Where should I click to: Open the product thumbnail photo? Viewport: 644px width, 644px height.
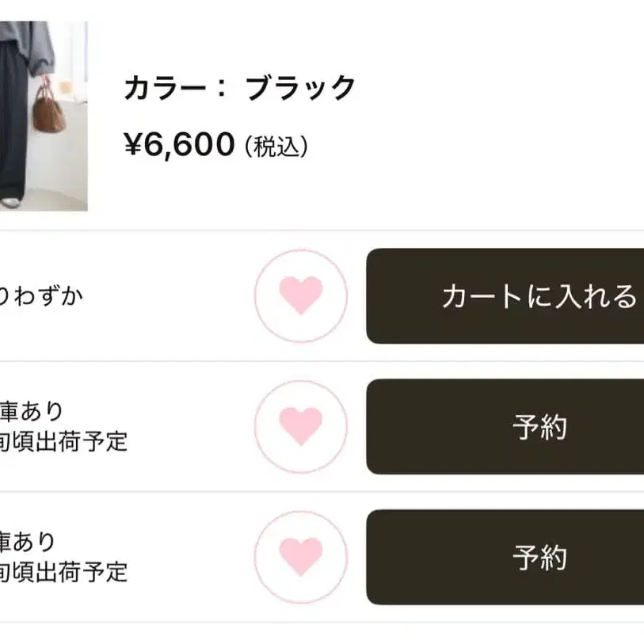[44, 116]
